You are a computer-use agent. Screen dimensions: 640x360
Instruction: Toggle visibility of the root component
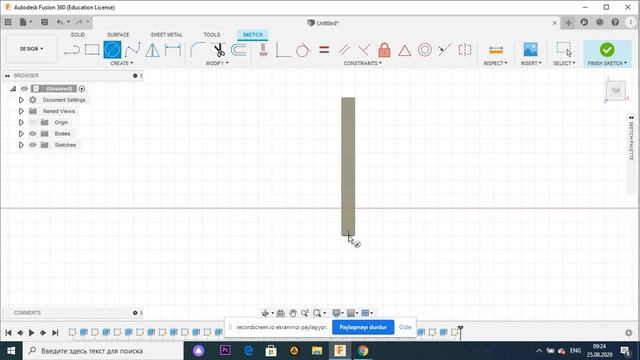click(x=24, y=89)
